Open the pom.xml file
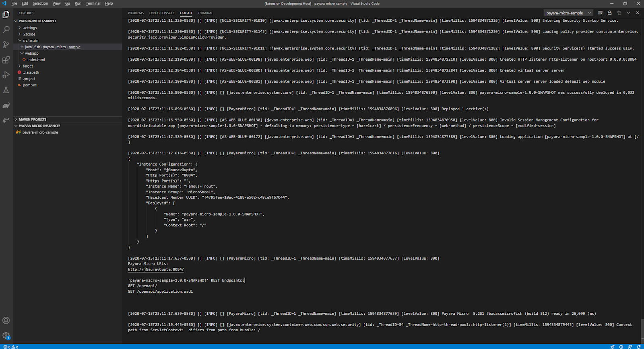This screenshot has width=644, height=349. [30, 85]
